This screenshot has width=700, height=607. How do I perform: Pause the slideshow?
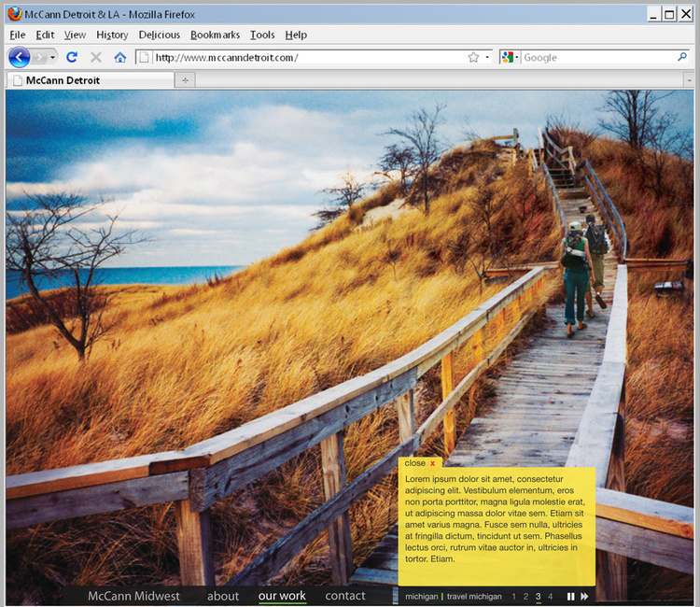tap(570, 596)
